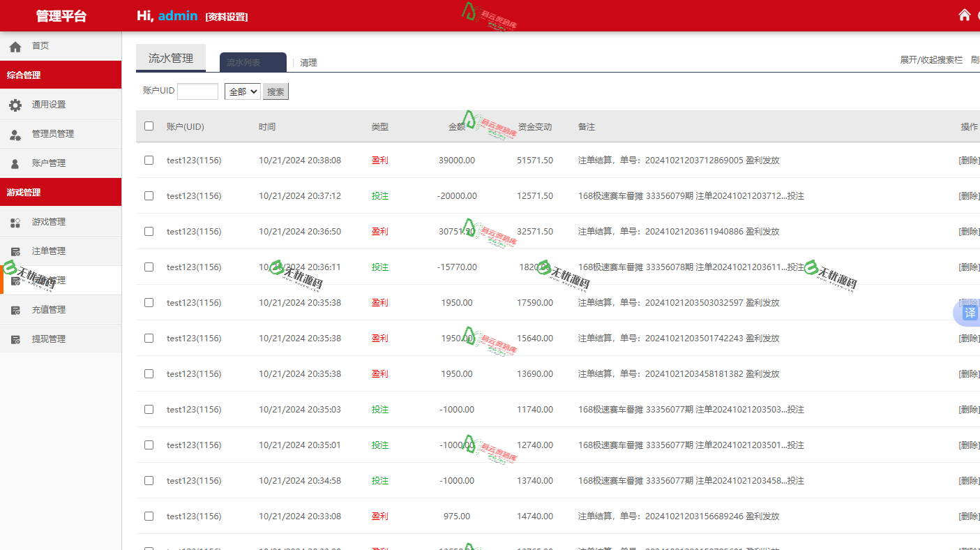Click the 管理员管理 user icon

(x=15, y=135)
